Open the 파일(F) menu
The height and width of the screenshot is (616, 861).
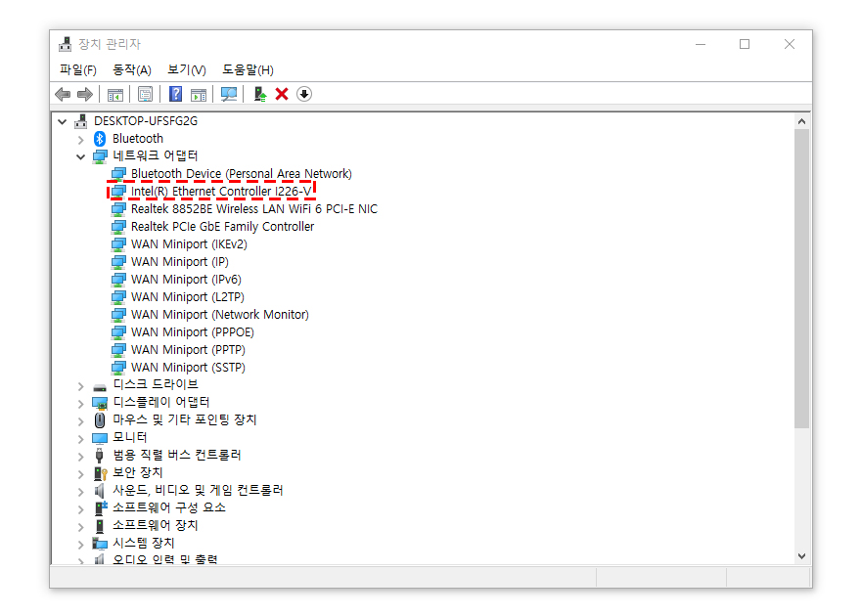78,69
